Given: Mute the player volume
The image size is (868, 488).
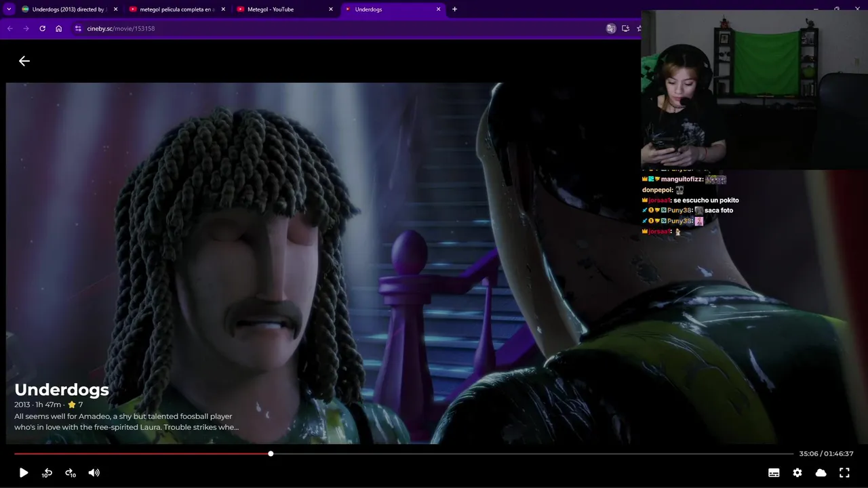Looking at the screenshot, I should click(94, 473).
